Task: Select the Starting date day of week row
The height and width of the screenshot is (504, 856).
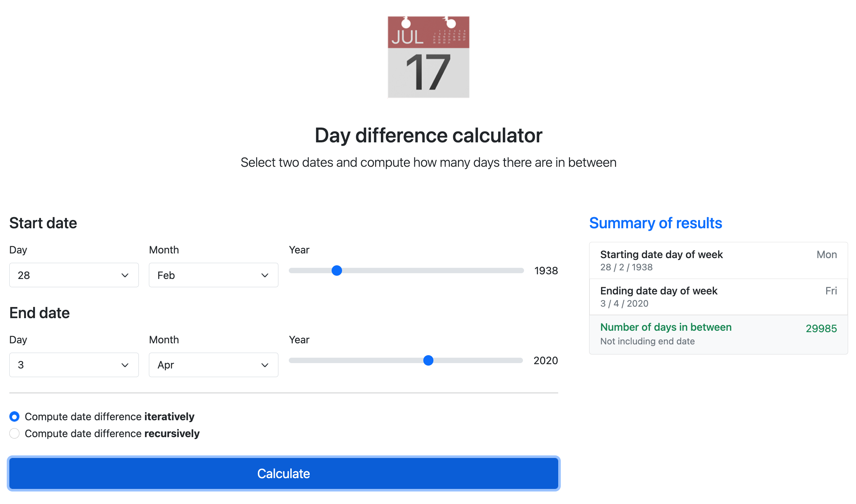Action: click(x=718, y=261)
